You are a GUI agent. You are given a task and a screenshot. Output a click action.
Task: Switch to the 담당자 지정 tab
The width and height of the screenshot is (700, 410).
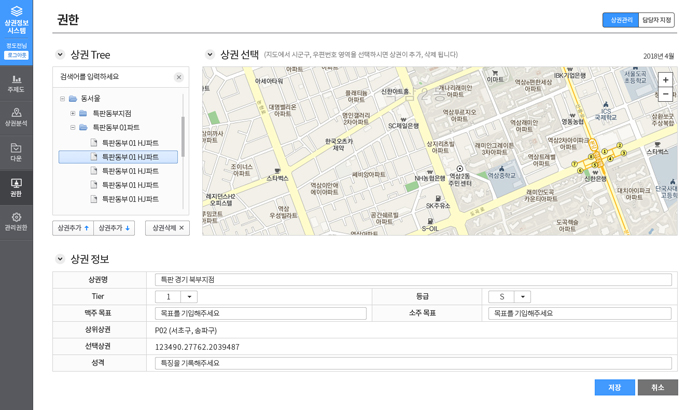(657, 20)
